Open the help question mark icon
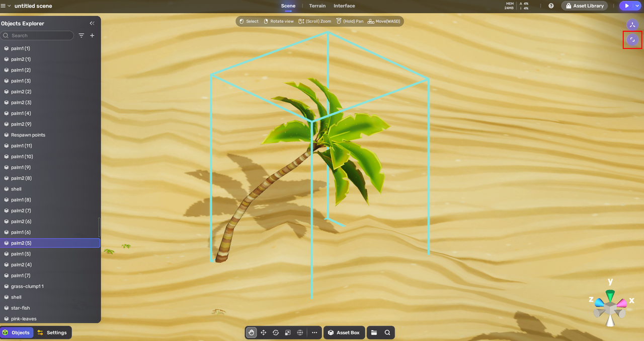 pos(551,6)
